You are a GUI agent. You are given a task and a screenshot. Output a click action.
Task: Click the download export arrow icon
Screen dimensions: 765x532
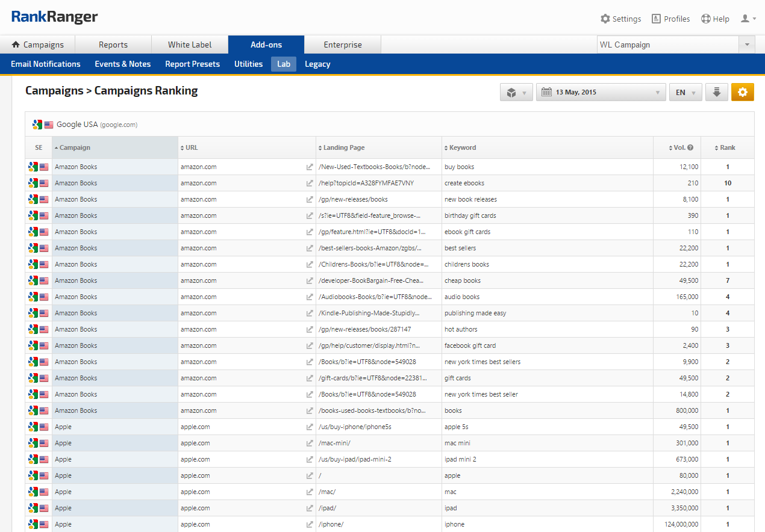717,92
